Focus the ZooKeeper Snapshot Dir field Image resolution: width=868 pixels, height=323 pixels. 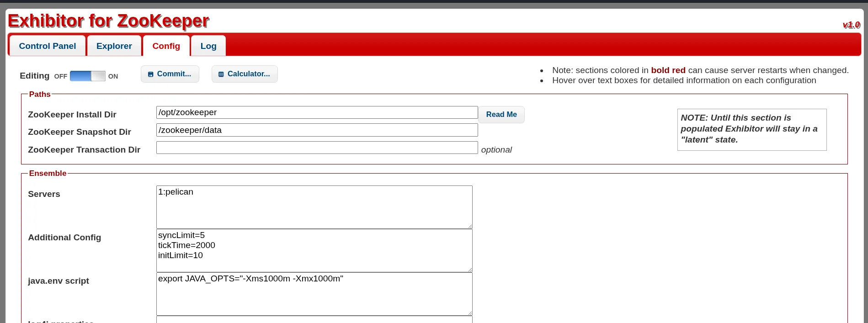click(317, 130)
